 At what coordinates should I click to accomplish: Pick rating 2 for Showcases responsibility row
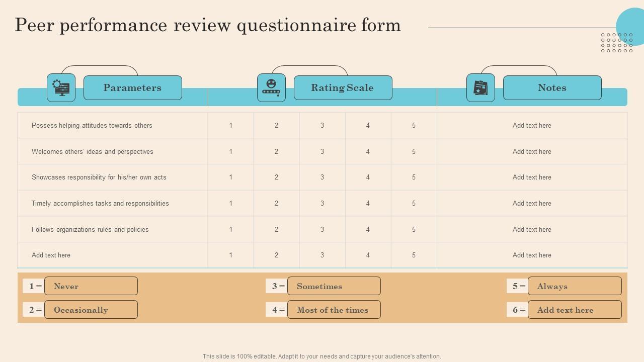[x=276, y=177]
